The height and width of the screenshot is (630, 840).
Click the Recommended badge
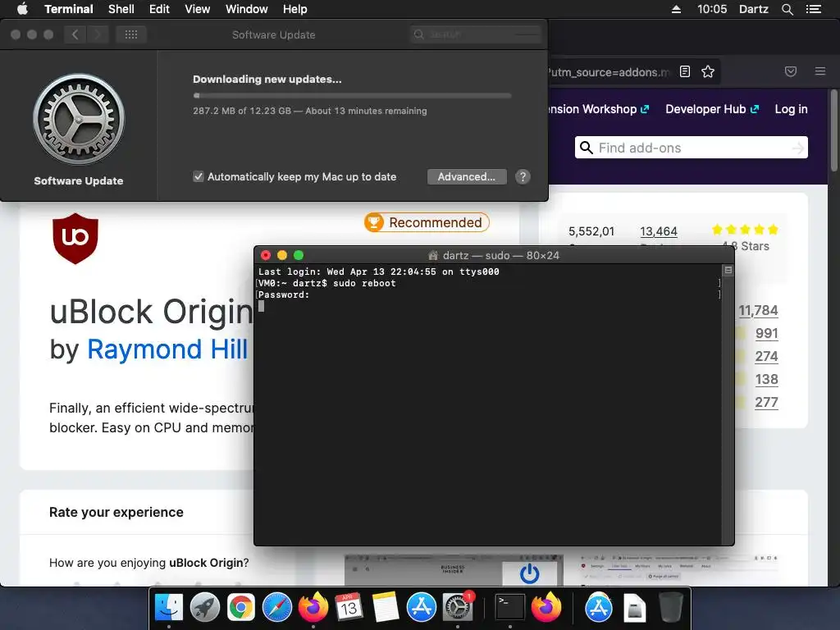pos(427,222)
